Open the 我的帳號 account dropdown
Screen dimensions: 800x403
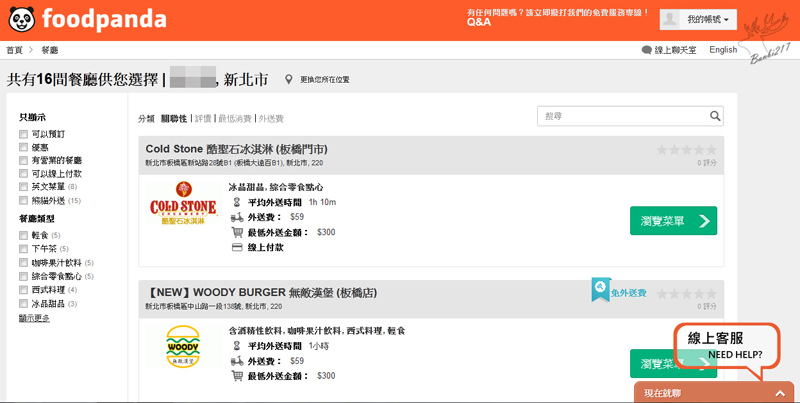710,19
